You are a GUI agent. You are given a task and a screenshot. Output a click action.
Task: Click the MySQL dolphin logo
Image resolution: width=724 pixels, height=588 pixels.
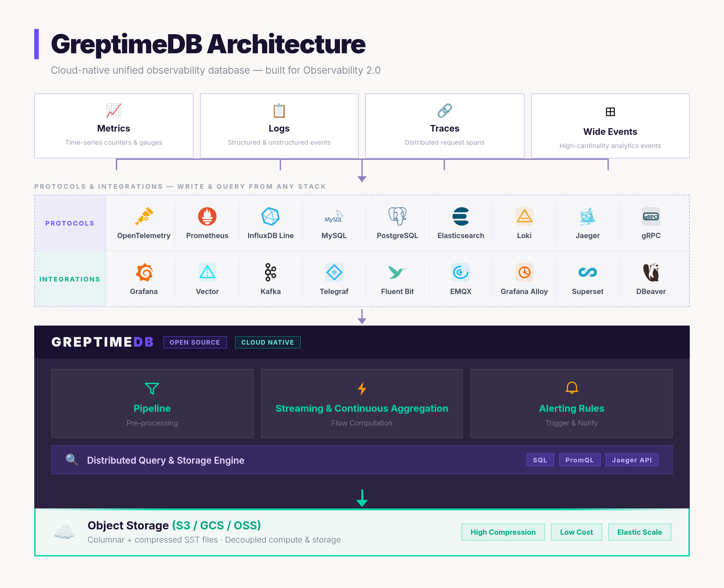[x=334, y=216]
